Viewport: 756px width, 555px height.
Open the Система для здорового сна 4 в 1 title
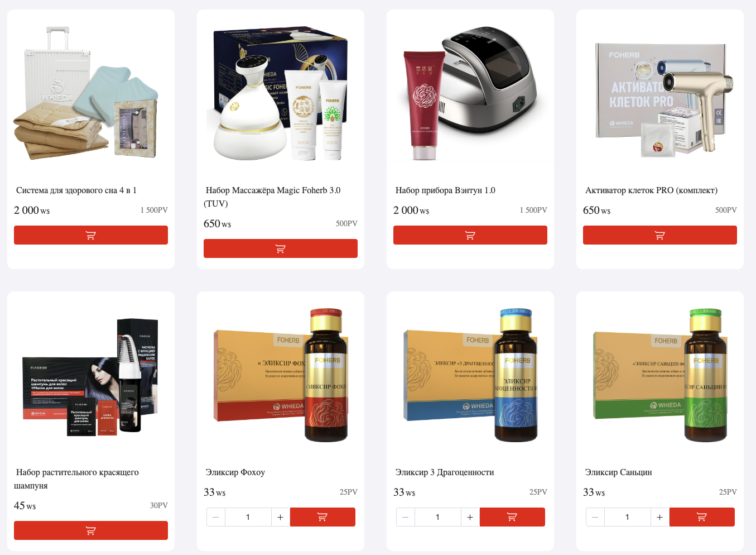pos(76,190)
